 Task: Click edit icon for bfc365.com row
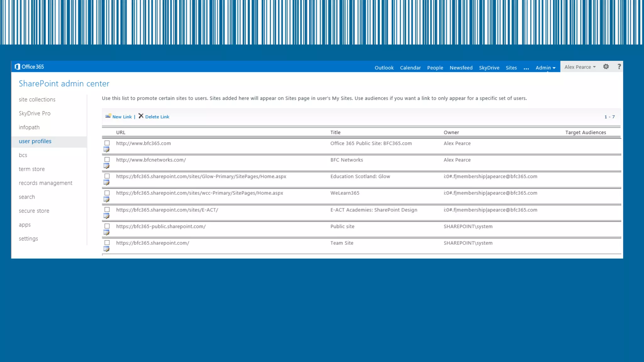[107, 150]
